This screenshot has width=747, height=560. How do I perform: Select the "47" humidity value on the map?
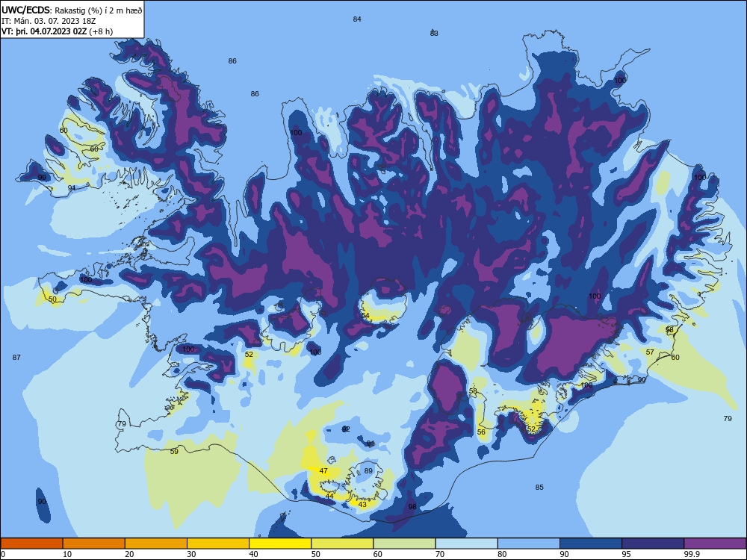click(x=323, y=471)
